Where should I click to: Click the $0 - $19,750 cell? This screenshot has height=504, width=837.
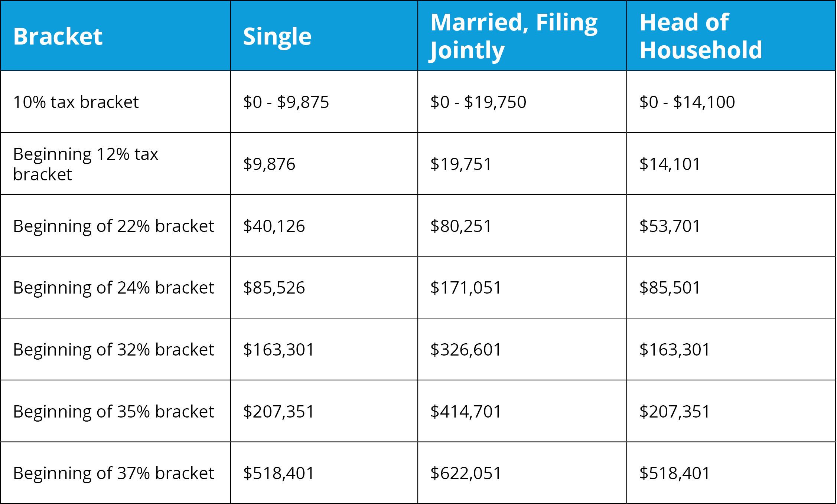click(478, 102)
